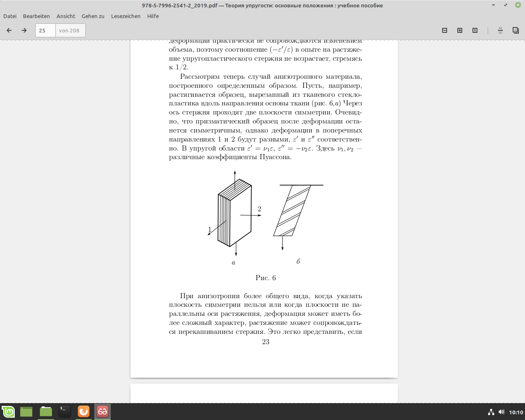Open the volume control tray icon

pos(501,412)
